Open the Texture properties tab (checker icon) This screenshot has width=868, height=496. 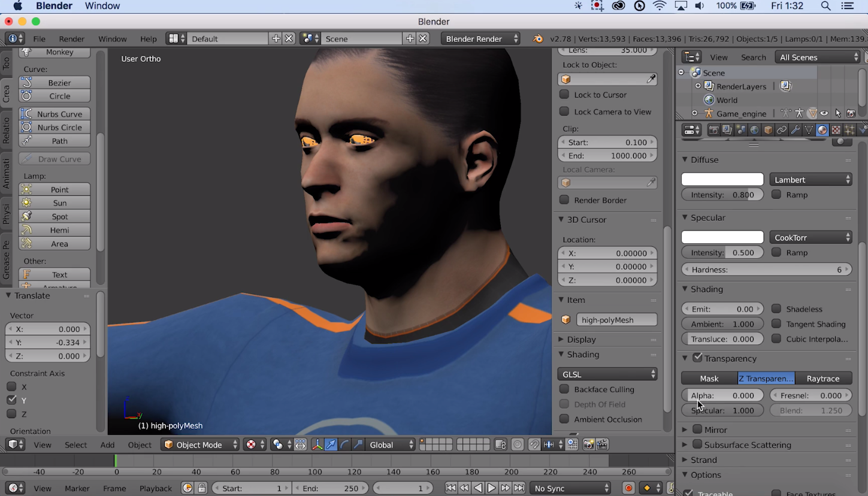(x=836, y=130)
